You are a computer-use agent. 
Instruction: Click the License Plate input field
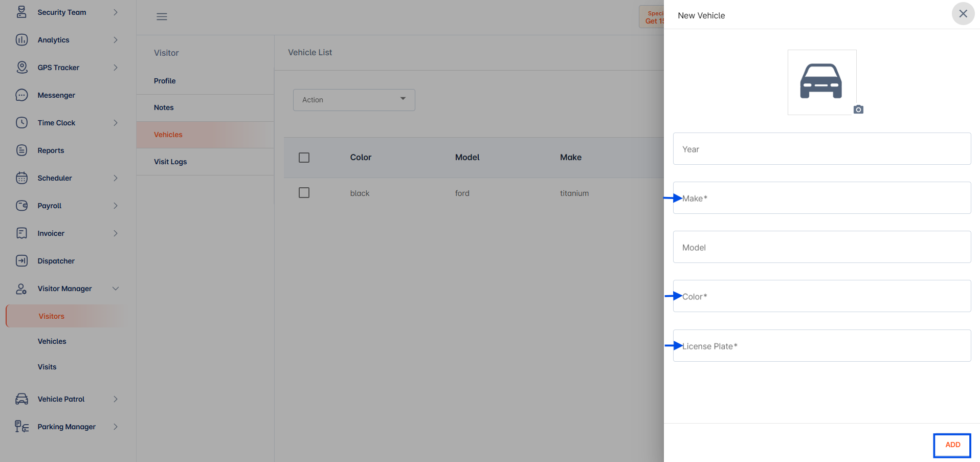pyautogui.click(x=822, y=346)
